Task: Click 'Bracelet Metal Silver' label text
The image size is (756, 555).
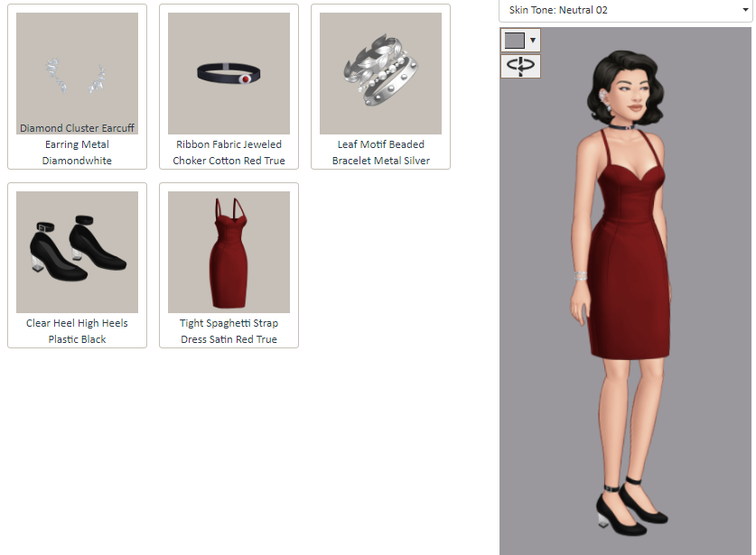Action: (381, 161)
